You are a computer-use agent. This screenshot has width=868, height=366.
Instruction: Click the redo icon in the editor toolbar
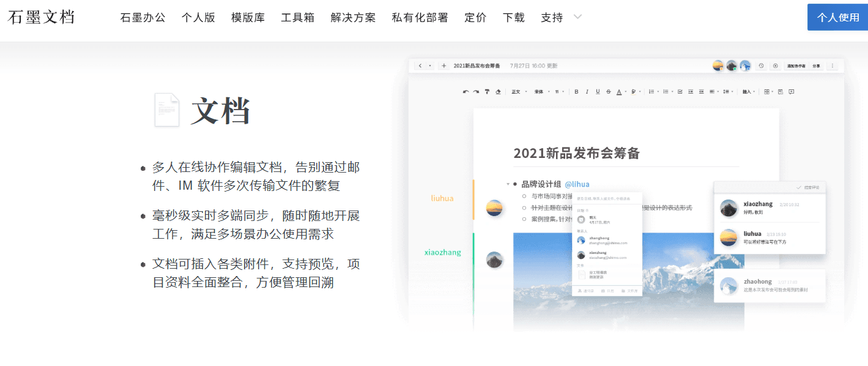[x=476, y=92]
